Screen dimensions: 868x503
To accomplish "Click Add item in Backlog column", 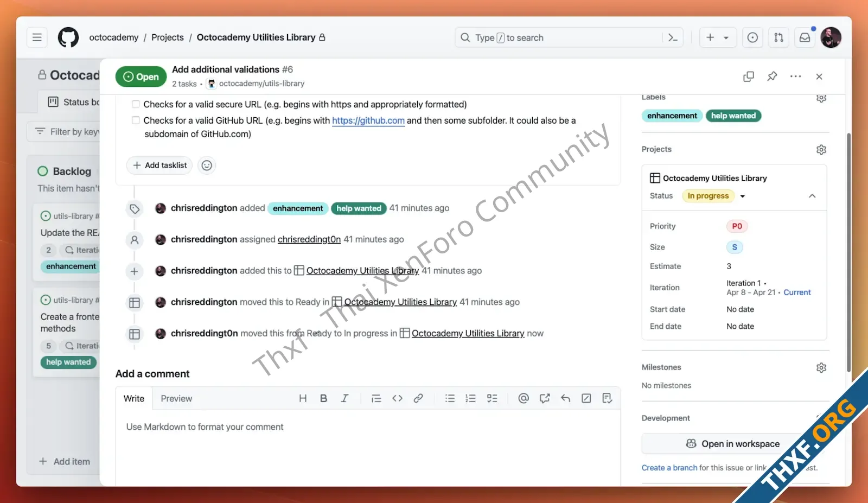I will 65,461.
